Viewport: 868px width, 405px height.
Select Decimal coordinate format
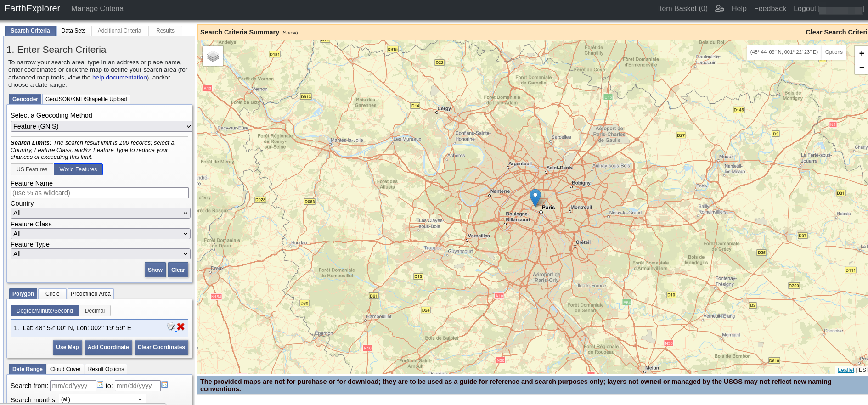click(95, 311)
